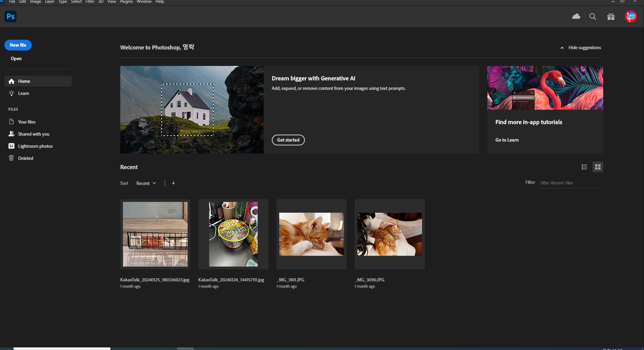Switch recent files to grid view
This screenshot has height=350, width=644.
pos(598,167)
